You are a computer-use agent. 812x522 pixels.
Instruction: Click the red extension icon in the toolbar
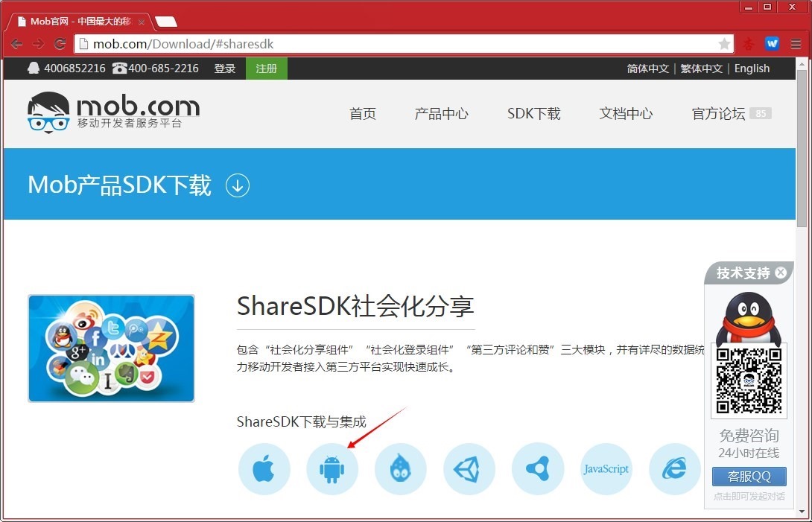click(x=748, y=44)
